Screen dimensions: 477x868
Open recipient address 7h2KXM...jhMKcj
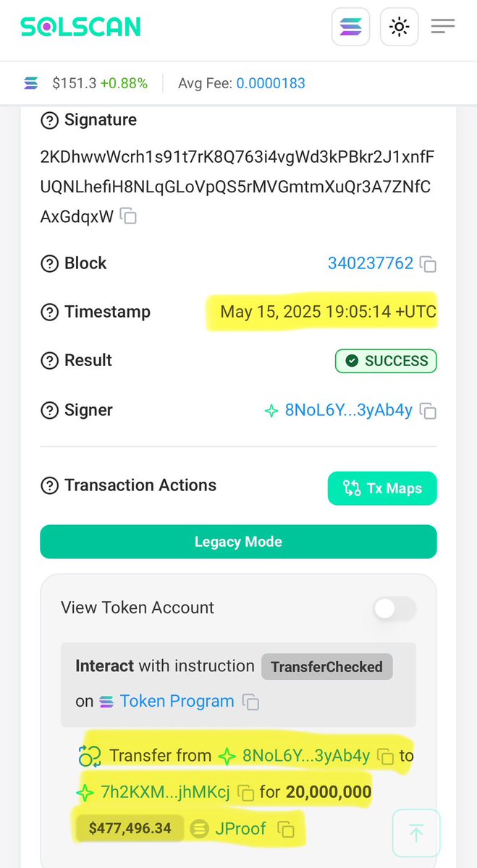pyautogui.click(x=165, y=792)
